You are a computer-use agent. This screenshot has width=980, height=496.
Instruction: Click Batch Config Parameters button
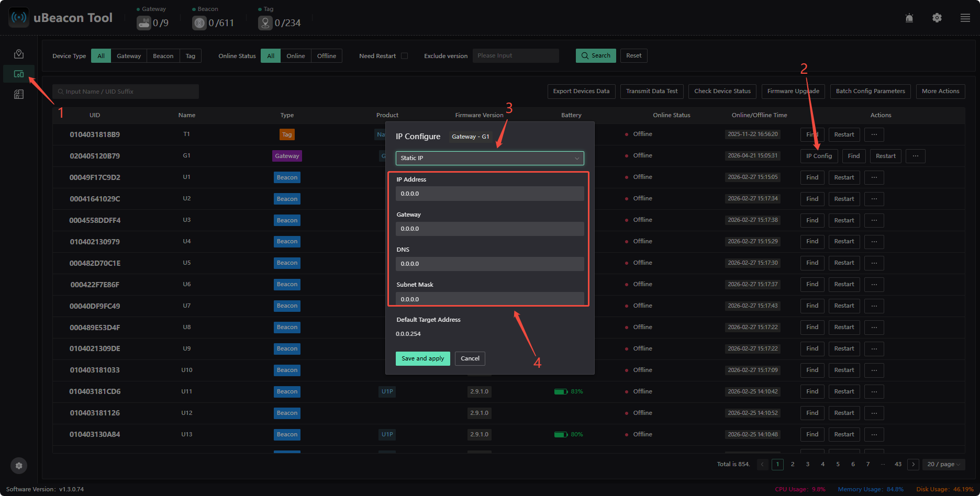(x=871, y=91)
